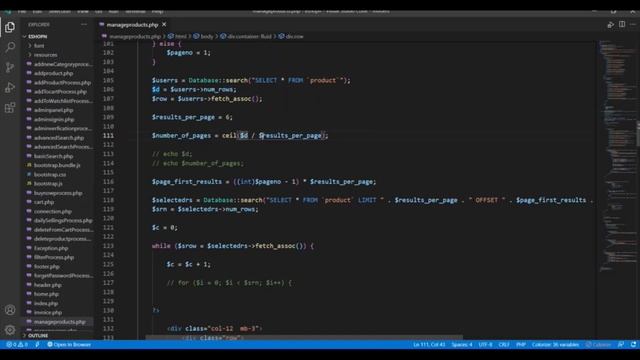Click the horizontal scrollbar under the editor
The width and height of the screenshot is (640, 360).
[x=304, y=338]
